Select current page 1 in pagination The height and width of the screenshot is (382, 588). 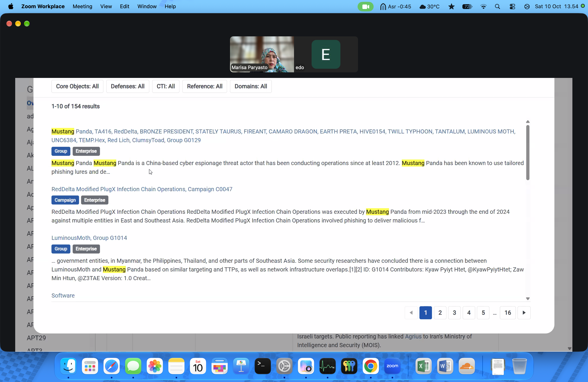pyautogui.click(x=426, y=313)
